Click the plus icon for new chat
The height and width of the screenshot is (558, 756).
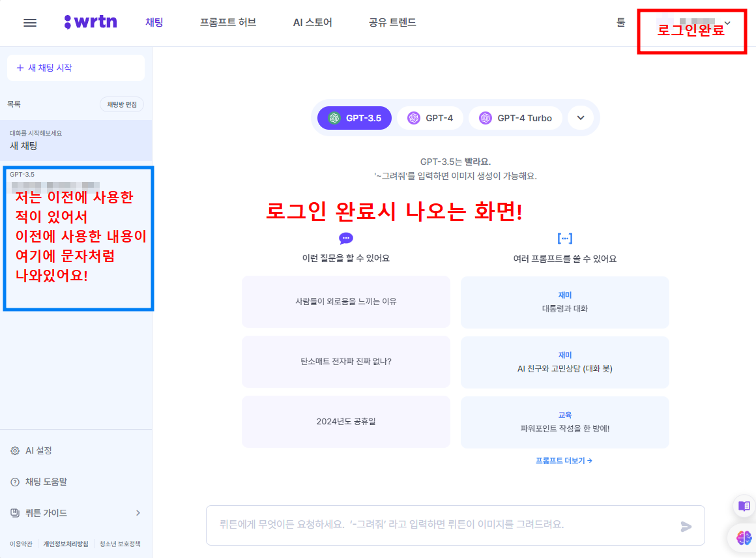20,68
